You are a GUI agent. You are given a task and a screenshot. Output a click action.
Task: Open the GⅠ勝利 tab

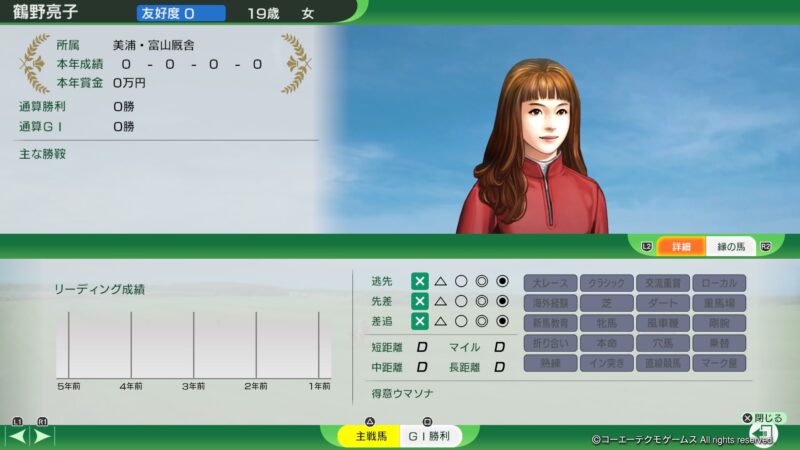(x=430, y=436)
